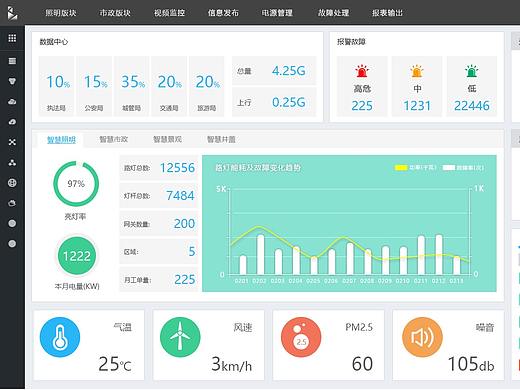Click the 路灯总数 value 12556
The height and width of the screenshot is (390, 520).
177,168
